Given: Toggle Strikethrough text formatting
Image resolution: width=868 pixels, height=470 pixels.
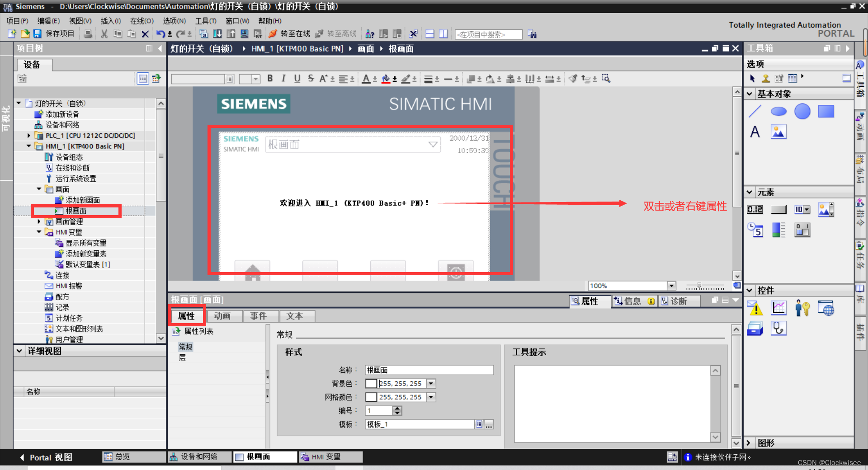Looking at the screenshot, I should tap(311, 79).
